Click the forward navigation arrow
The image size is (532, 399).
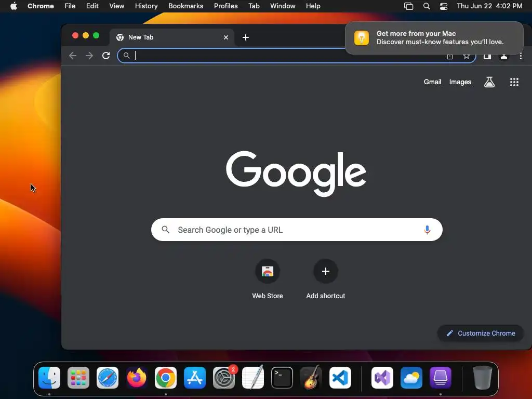click(89, 56)
